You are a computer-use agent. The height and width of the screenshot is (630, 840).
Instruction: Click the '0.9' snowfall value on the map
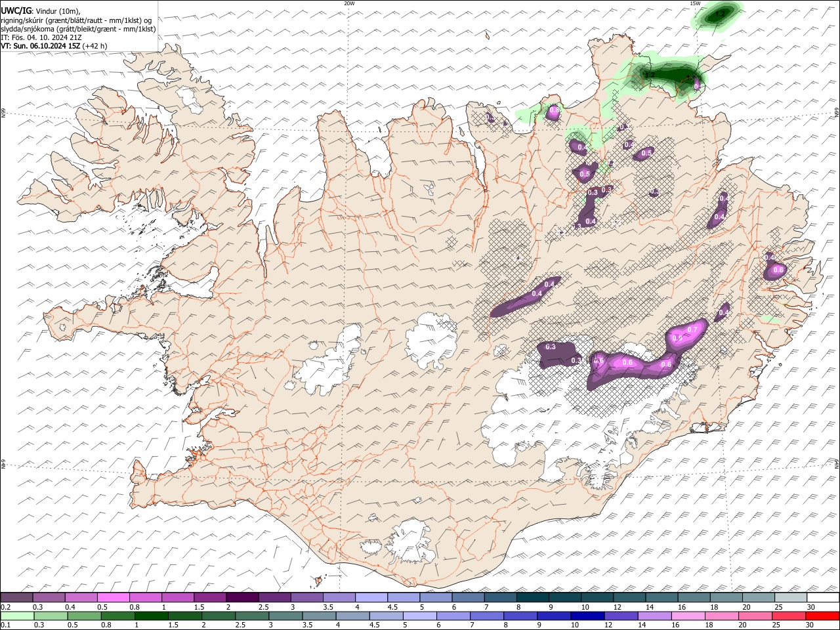pyautogui.click(x=678, y=337)
